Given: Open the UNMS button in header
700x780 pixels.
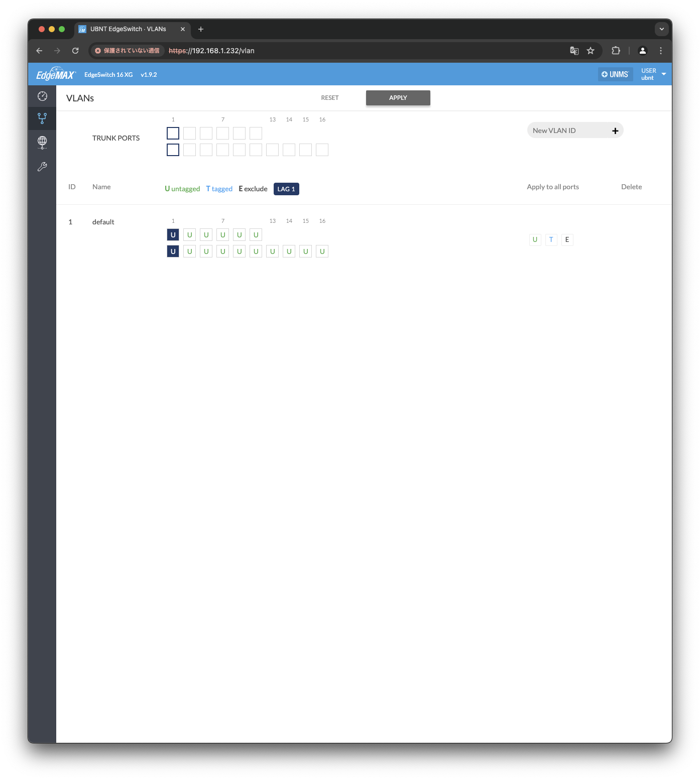Looking at the screenshot, I should tap(615, 74).
